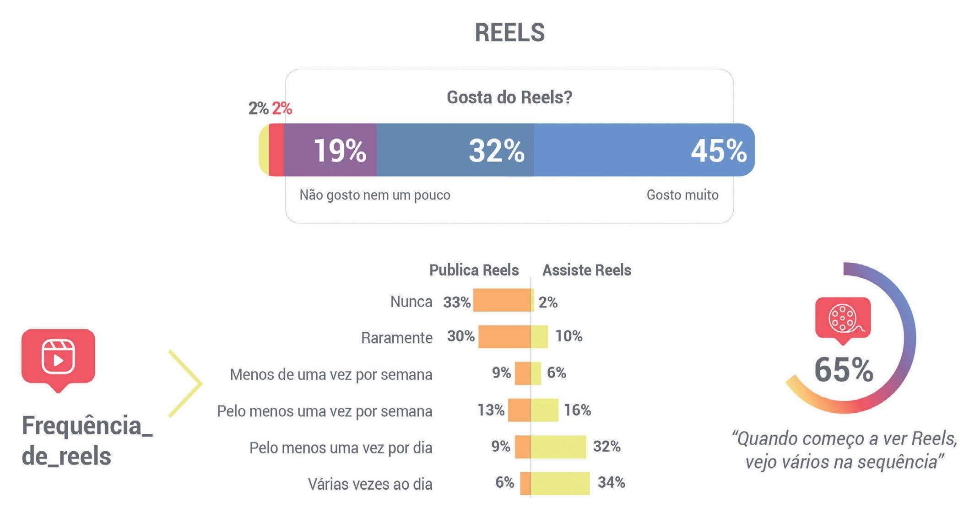Viewport: 980px width, 513px height.
Task: Click the orange Nunca 33% bar
Action: pos(502,301)
